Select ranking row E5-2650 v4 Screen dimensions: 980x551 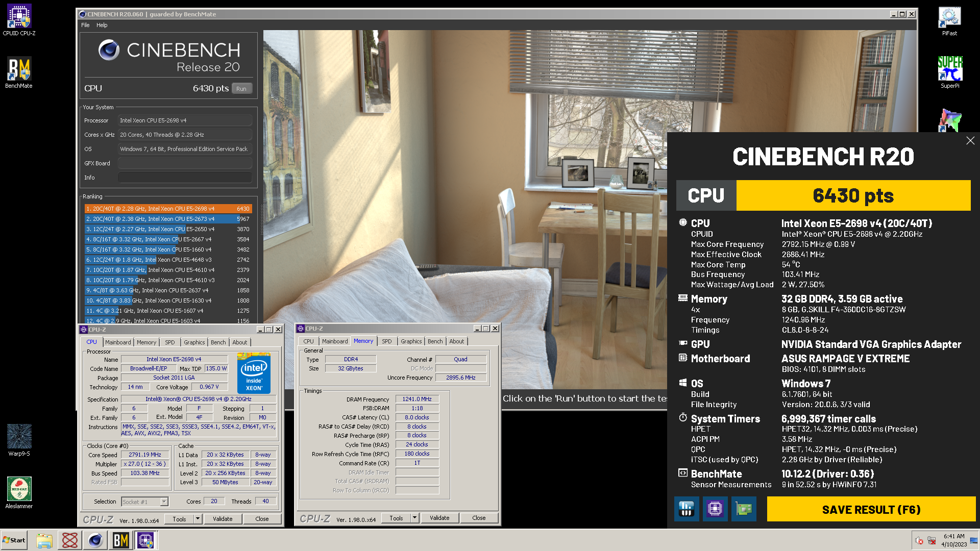pyautogui.click(x=168, y=229)
